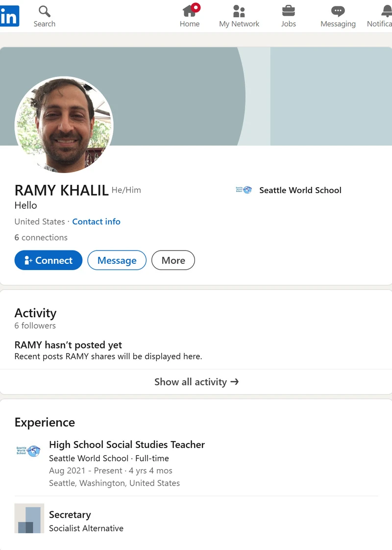Expand the More actions menu
This screenshot has width=392, height=550.
click(x=173, y=260)
